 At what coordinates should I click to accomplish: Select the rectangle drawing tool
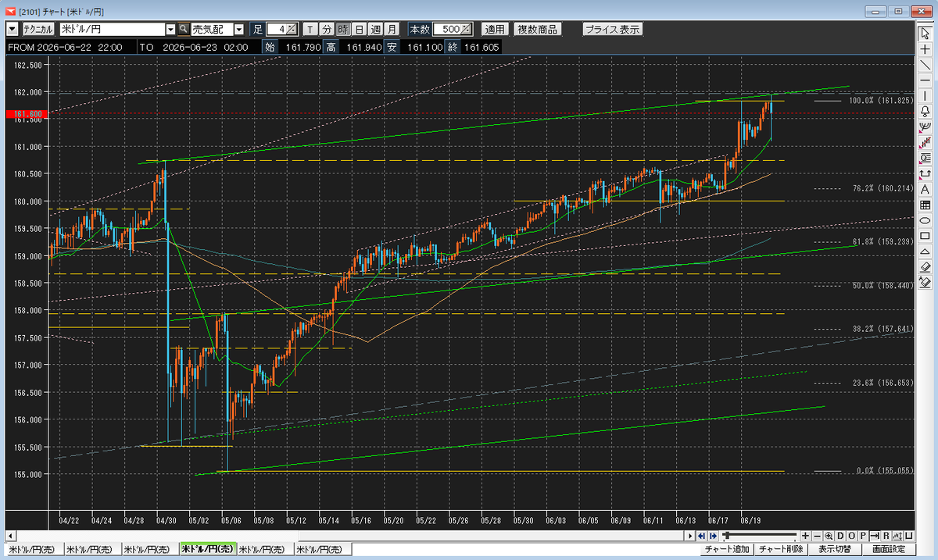[x=925, y=236]
